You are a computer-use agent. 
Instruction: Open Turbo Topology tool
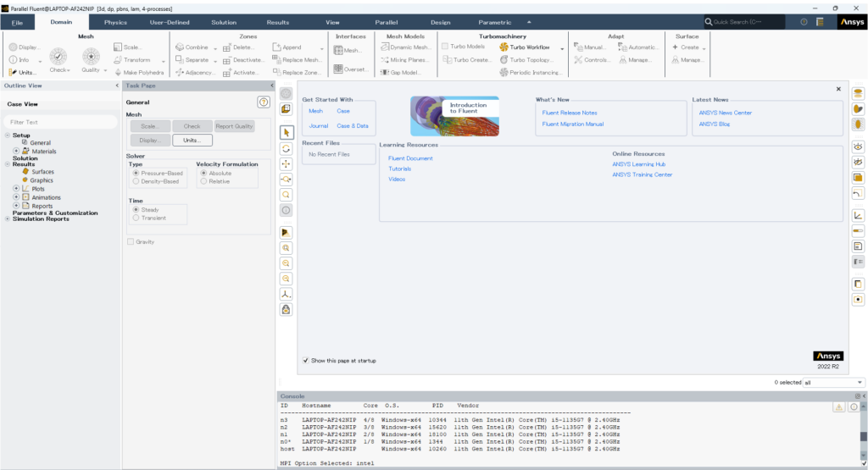[x=526, y=60]
